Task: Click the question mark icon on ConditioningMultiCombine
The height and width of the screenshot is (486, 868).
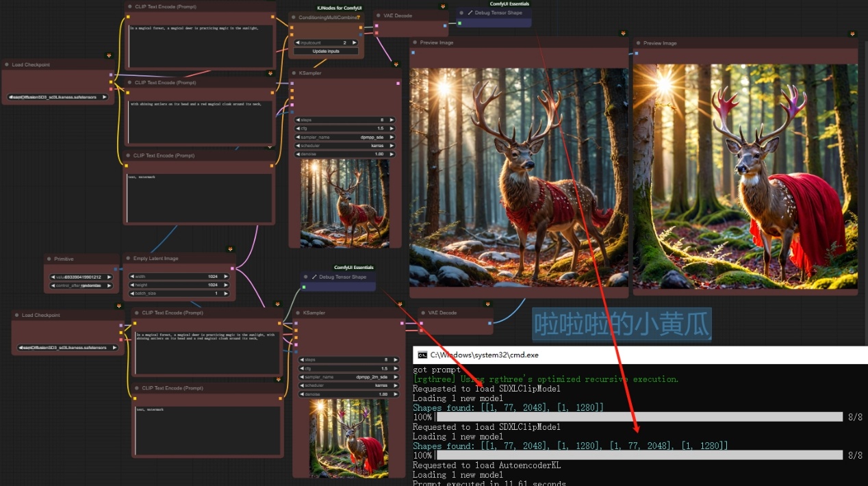Action: pyautogui.click(x=357, y=17)
